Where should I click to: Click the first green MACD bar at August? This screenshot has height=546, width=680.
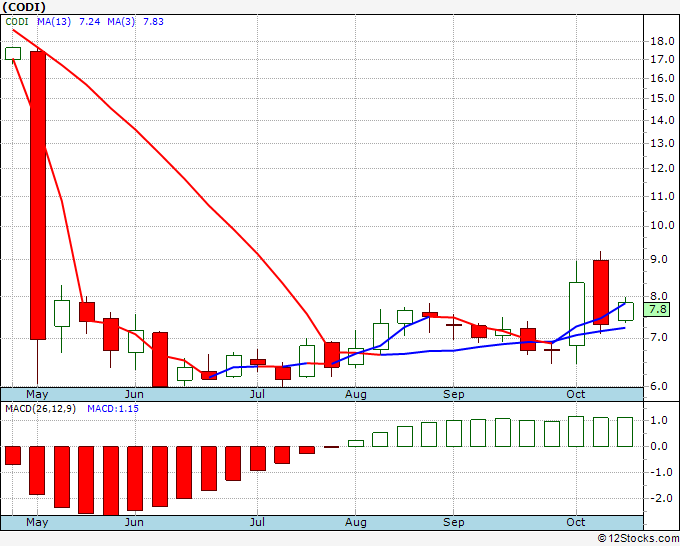[356, 443]
